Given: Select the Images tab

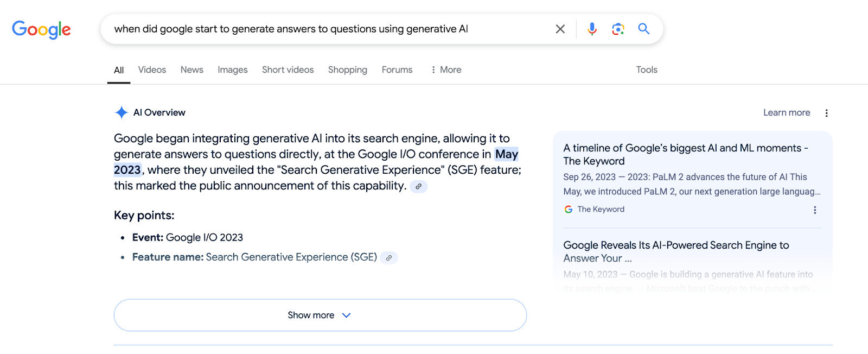Looking at the screenshot, I should point(232,69).
